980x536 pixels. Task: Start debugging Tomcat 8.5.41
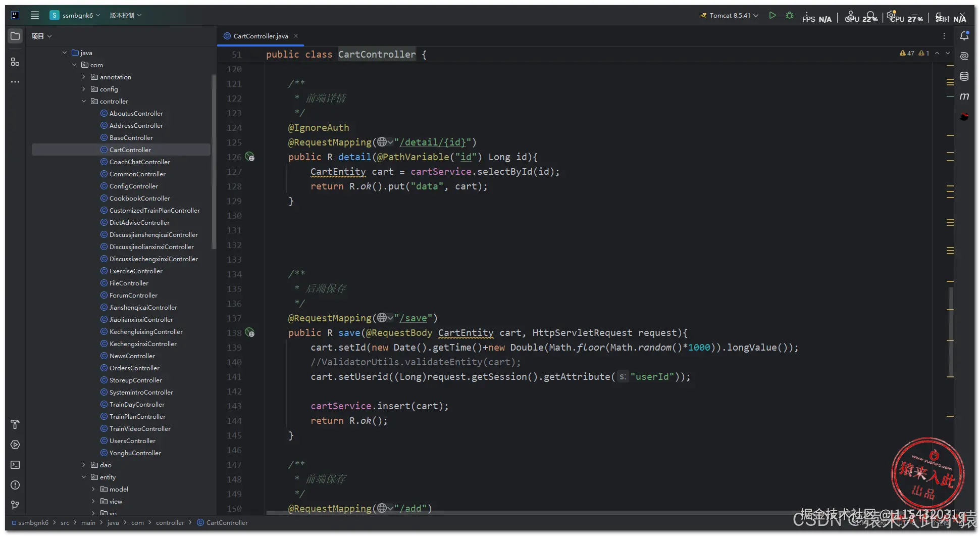[790, 15]
